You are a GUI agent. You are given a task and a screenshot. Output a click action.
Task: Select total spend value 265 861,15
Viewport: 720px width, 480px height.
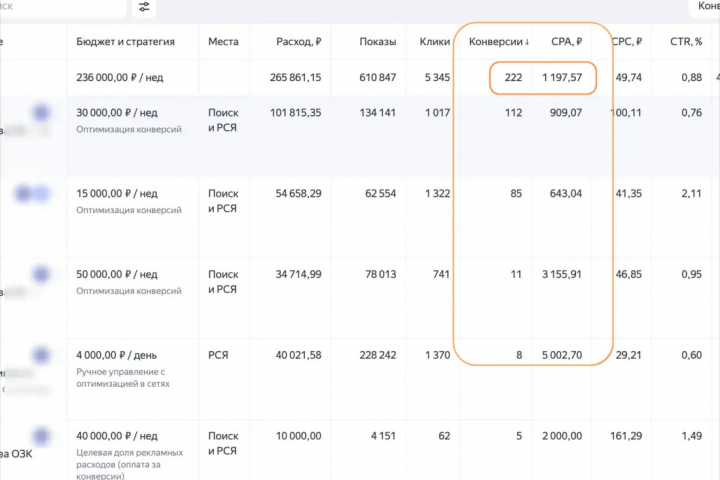click(x=295, y=78)
